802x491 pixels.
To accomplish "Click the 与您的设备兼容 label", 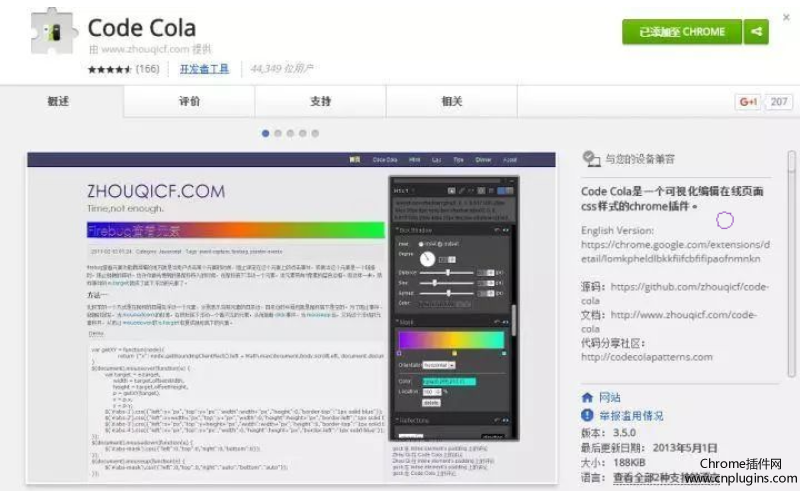I will tap(640, 159).
